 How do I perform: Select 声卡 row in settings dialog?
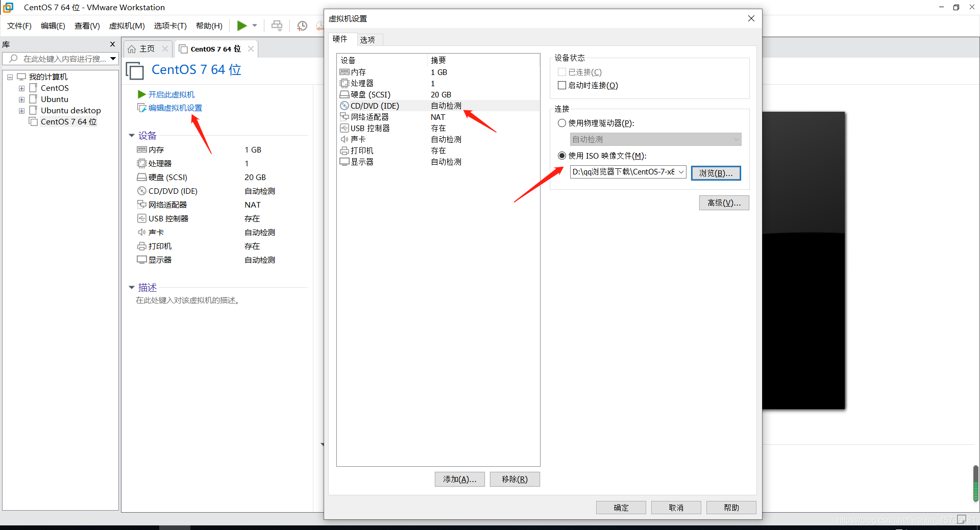(x=438, y=140)
